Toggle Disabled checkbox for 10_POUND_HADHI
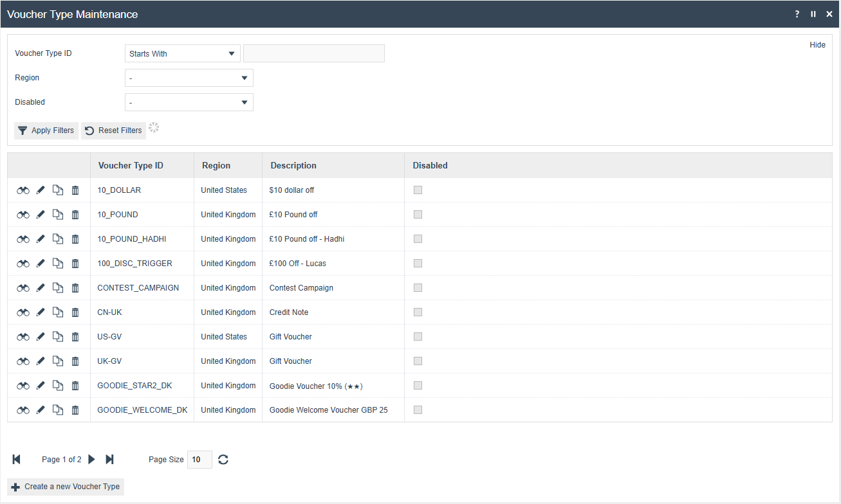The width and height of the screenshot is (841, 504). 418,239
